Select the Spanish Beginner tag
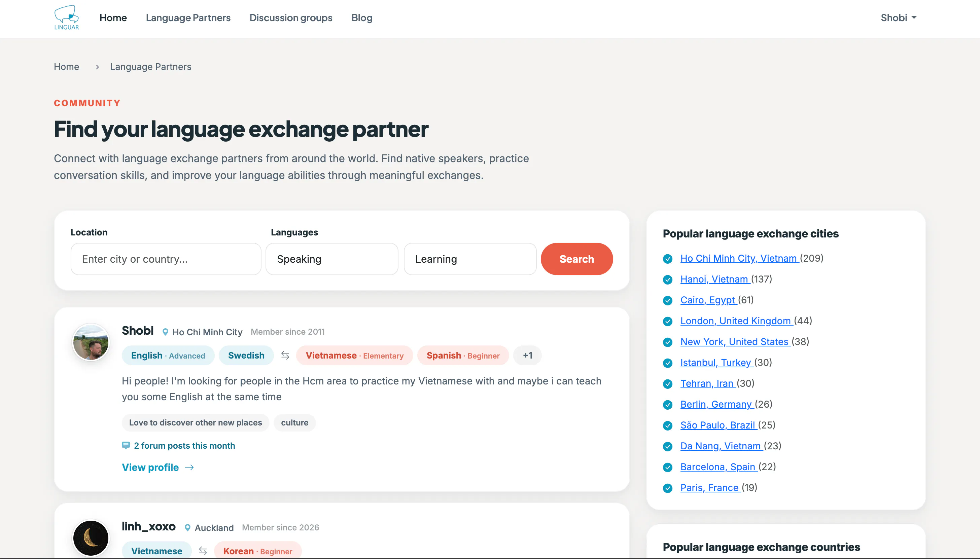This screenshot has height=559, width=980. pos(463,356)
